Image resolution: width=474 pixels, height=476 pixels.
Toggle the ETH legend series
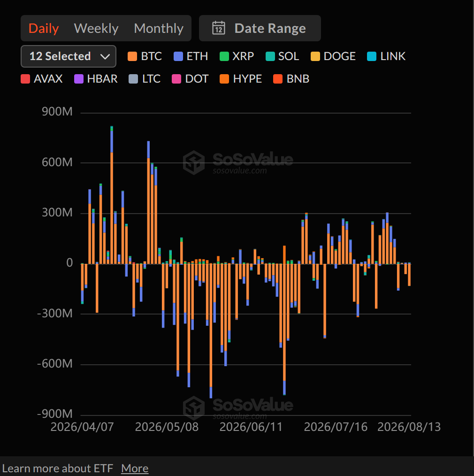coord(191,56)
